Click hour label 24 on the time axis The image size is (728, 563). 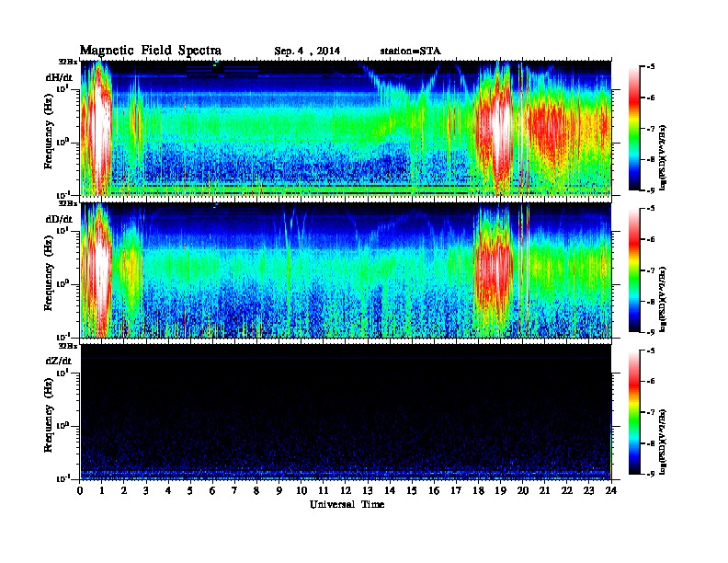[611, 490]
